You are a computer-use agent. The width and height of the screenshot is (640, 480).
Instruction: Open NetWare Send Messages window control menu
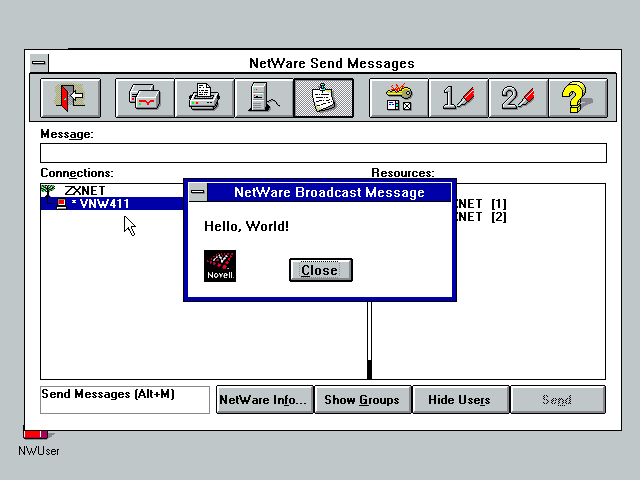coord(39,63)
